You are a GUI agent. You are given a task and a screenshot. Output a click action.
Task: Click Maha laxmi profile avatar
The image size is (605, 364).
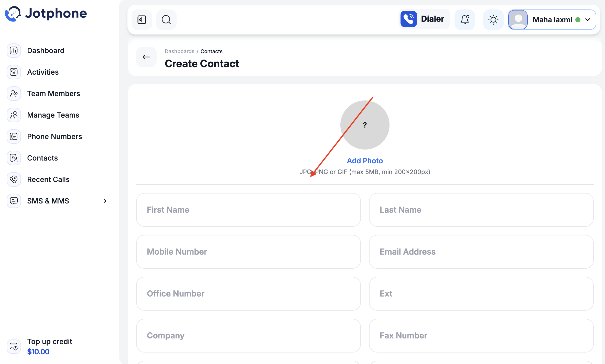[x=518, y=20]
